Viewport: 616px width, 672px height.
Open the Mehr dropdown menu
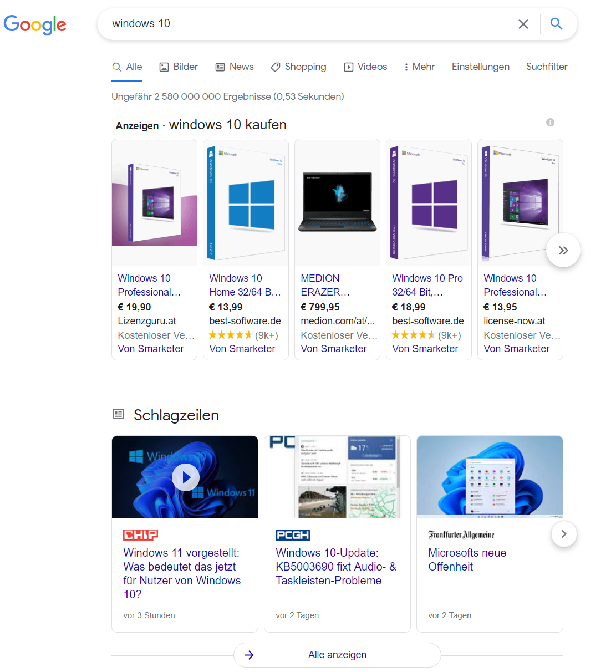(x=420, y=67)
